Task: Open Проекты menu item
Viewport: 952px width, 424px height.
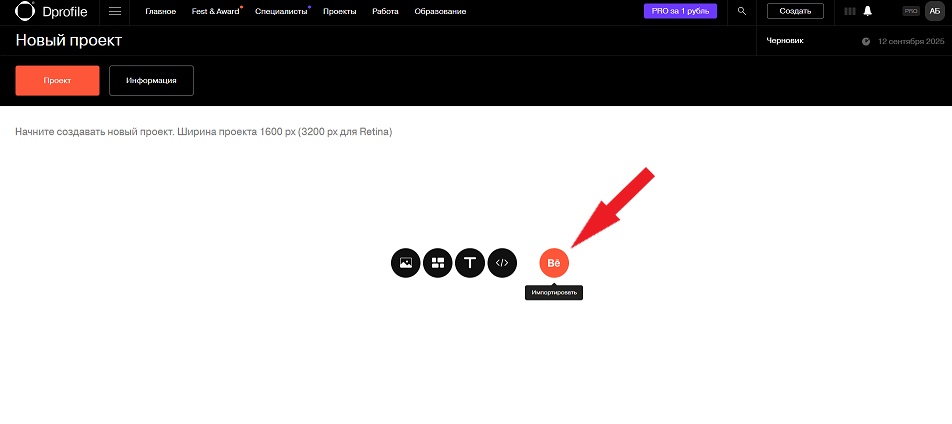Action: (339, 12)
